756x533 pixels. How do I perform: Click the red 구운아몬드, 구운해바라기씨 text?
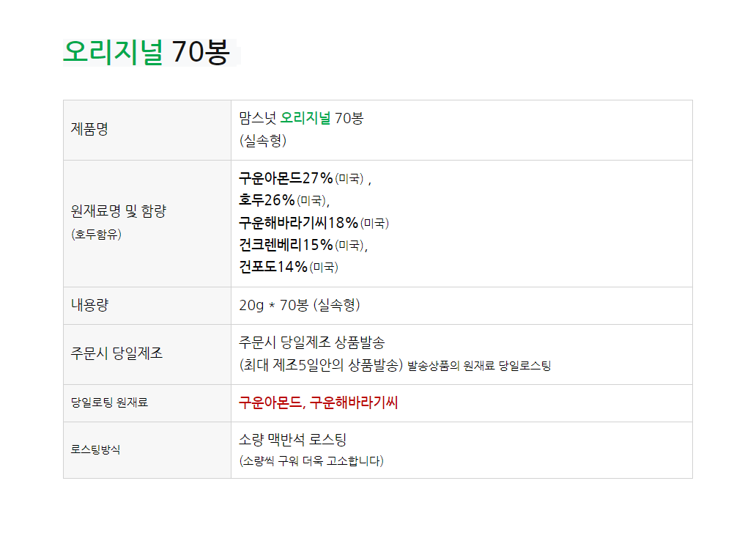(318, 403)
